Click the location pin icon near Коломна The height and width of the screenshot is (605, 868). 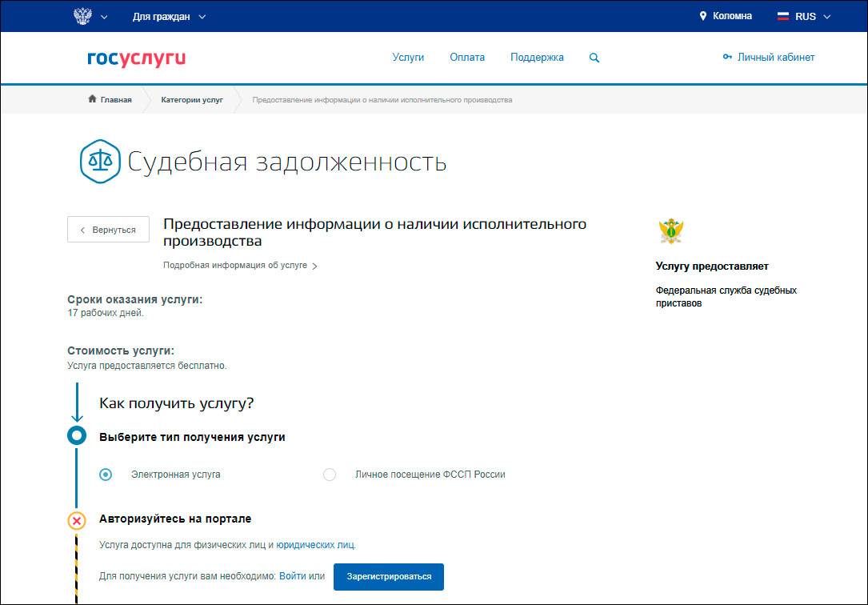coord(702,16)
